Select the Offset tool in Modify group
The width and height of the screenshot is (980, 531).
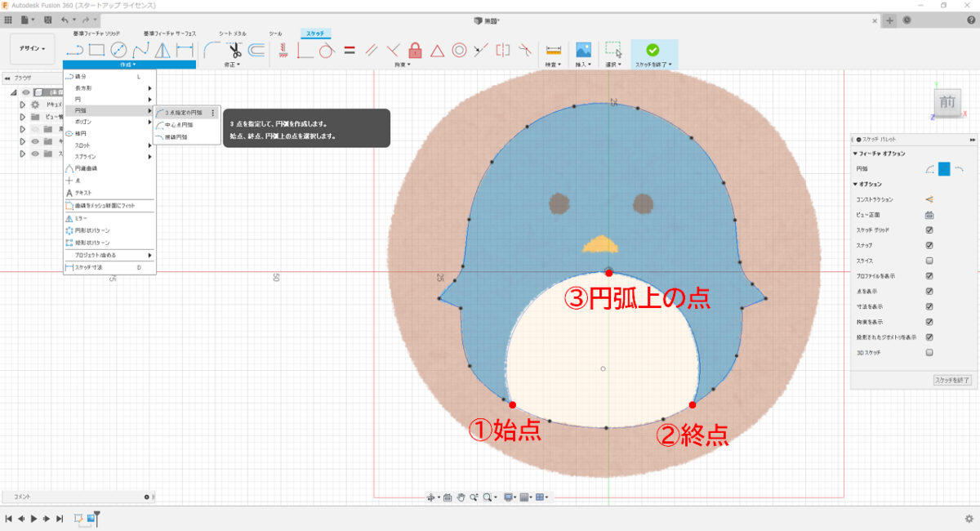(x=256, y=50)
